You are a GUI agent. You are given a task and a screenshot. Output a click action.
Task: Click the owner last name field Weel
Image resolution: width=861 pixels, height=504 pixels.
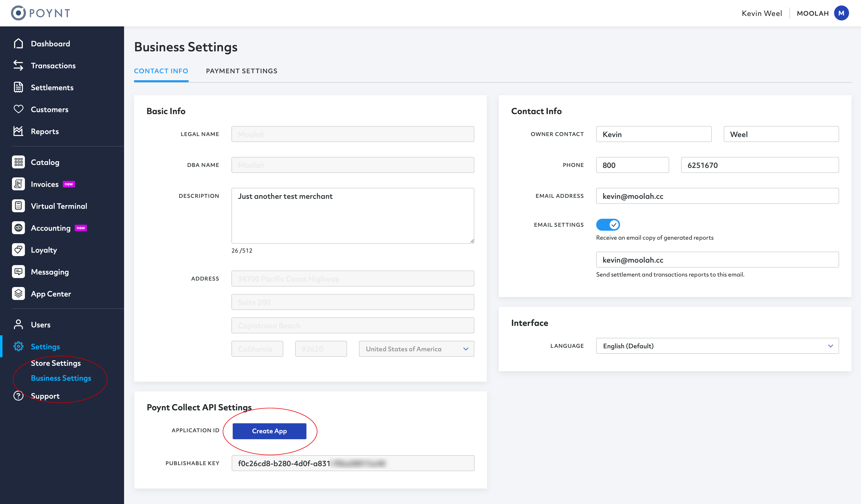click(781, 134)
